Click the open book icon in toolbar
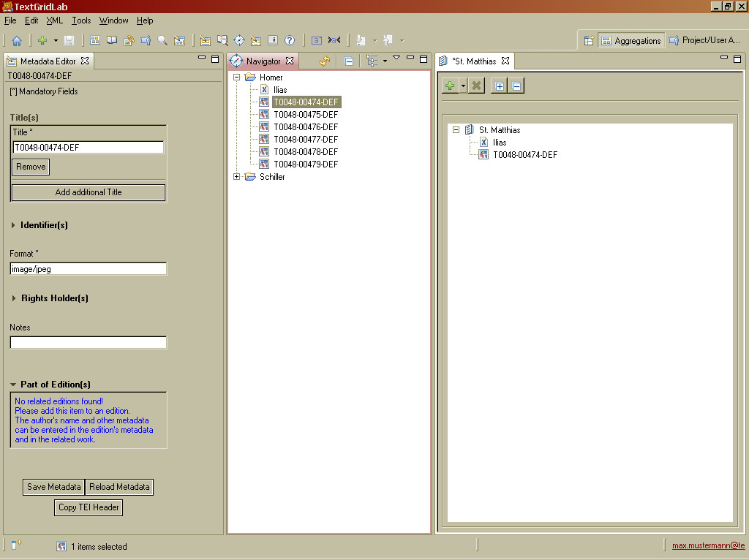 pos(112,41)
